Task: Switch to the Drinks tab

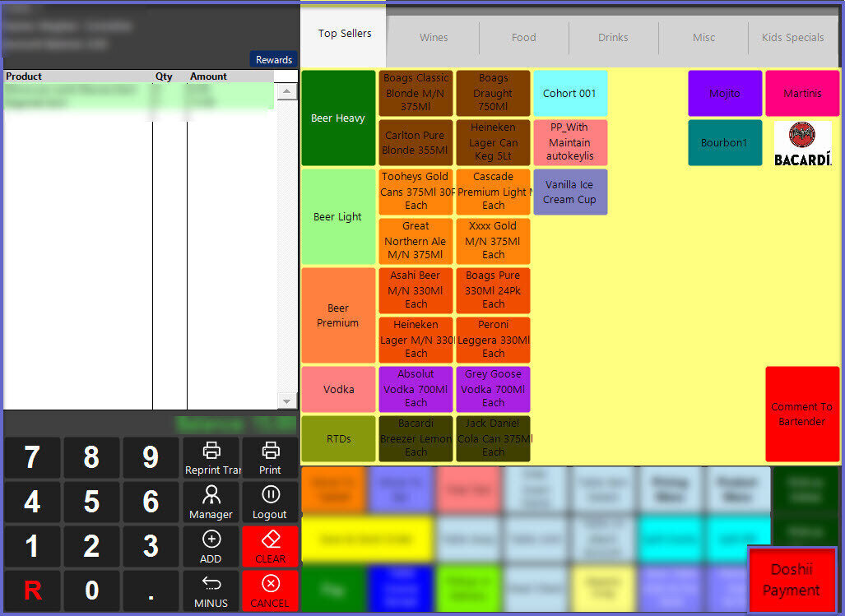Action: 613,38
